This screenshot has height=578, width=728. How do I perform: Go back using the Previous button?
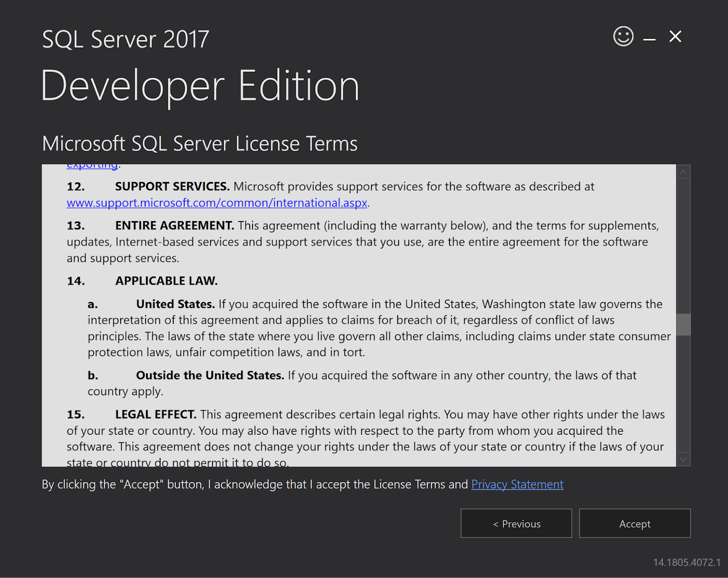tap(516, 523)
